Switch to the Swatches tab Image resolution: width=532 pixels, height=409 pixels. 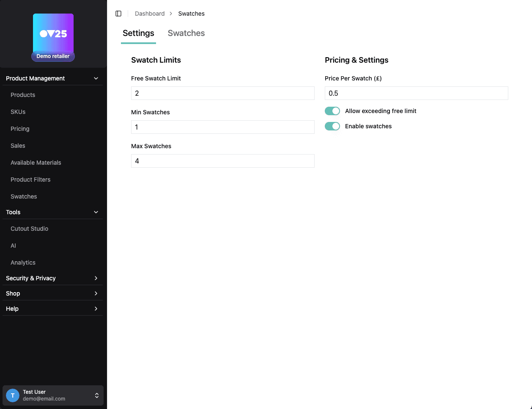tap(186, 33)
